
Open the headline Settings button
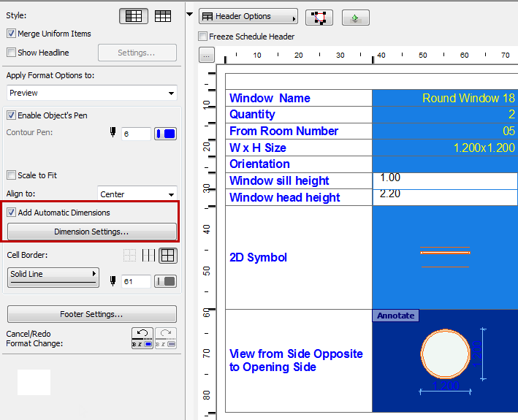tap(137, 53)
